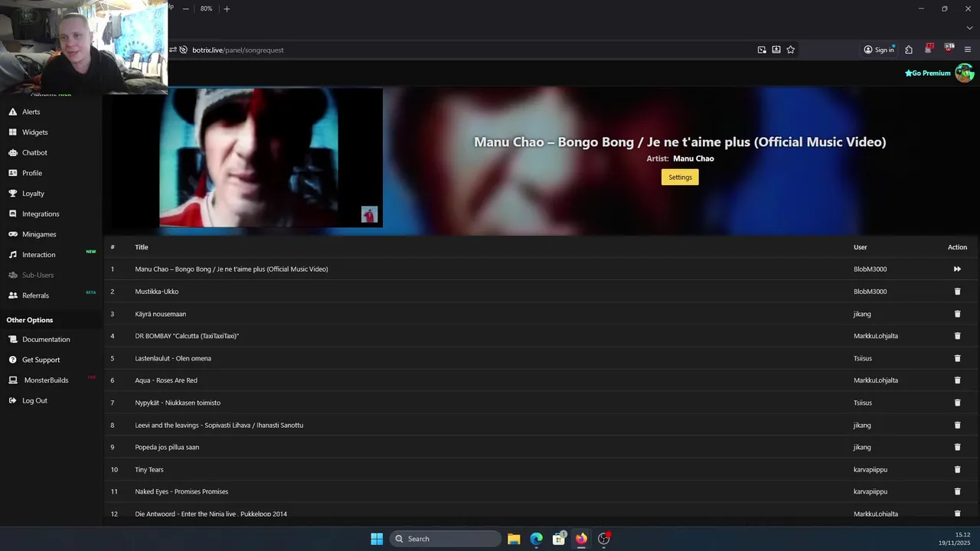980x551 pixels.
Task: Open Minigames in the sidebar
Action: tap(38, 234)
